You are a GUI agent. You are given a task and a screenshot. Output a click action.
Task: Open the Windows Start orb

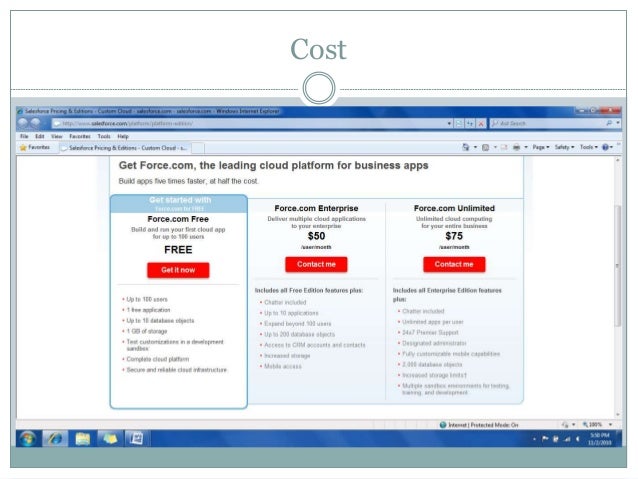point(27,439)
